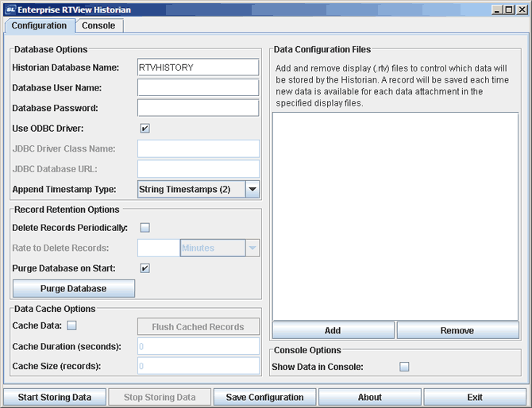Image resolution: width=532 pixels, height=408 pixels.
Task: Save the configuration
Action: 264,397
